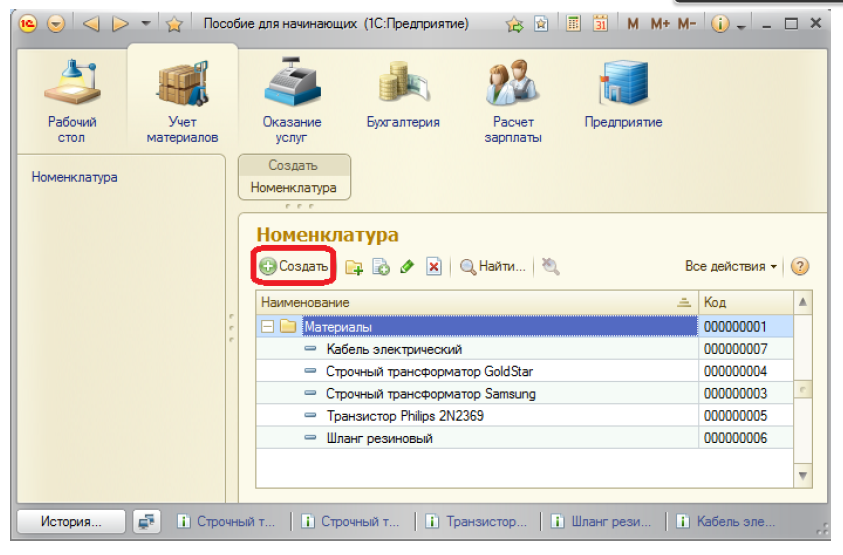Image resolution: width=843 pixels, height=555 pixels.
Task: Click Номенклатура under the Создать panel
Action: (x=294, y=187)
